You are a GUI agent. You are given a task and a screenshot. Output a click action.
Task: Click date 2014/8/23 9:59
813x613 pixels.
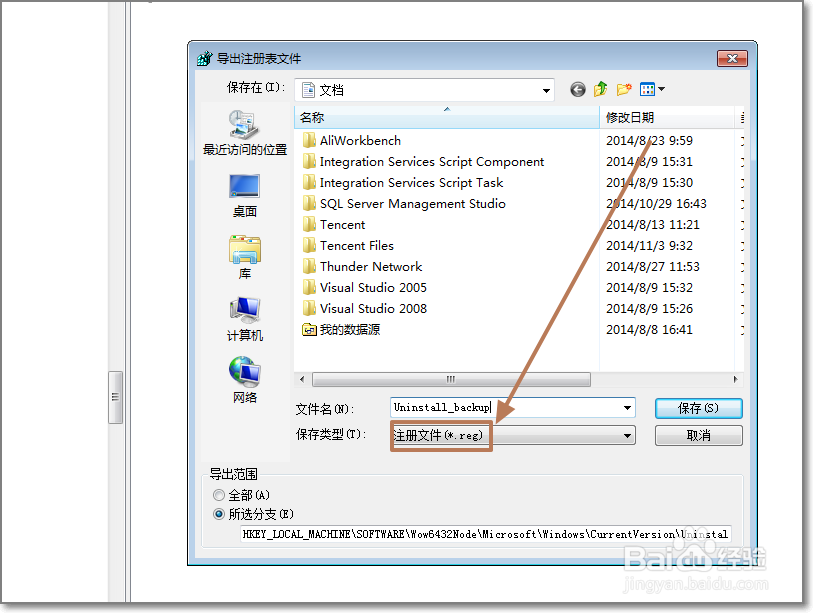649,141
